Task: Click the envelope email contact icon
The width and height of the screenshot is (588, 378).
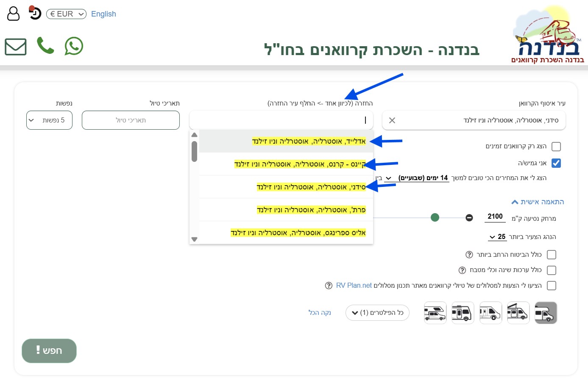Action: coord(16,47)
